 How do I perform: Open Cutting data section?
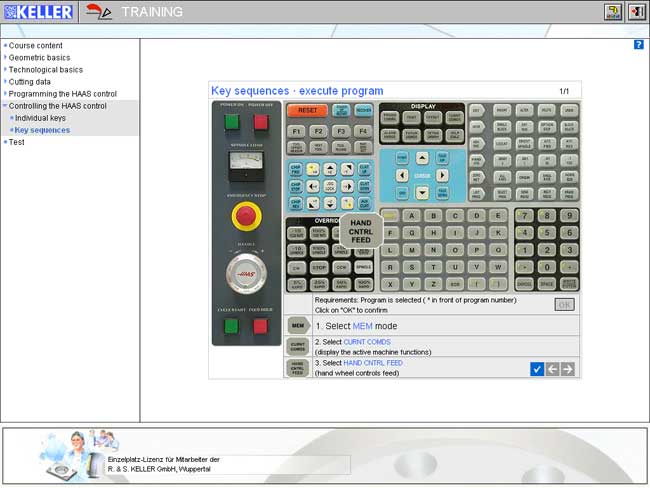pyautogui.click(x=29, y=82)
